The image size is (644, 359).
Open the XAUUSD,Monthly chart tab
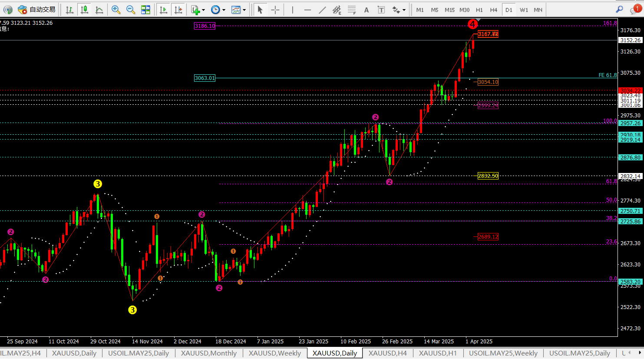[209, 353]
